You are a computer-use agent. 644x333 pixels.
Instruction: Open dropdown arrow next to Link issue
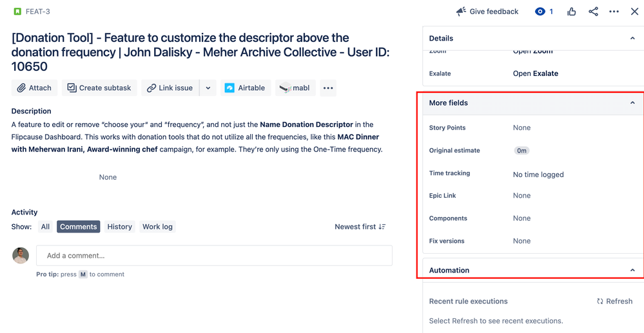click(208, 88)
